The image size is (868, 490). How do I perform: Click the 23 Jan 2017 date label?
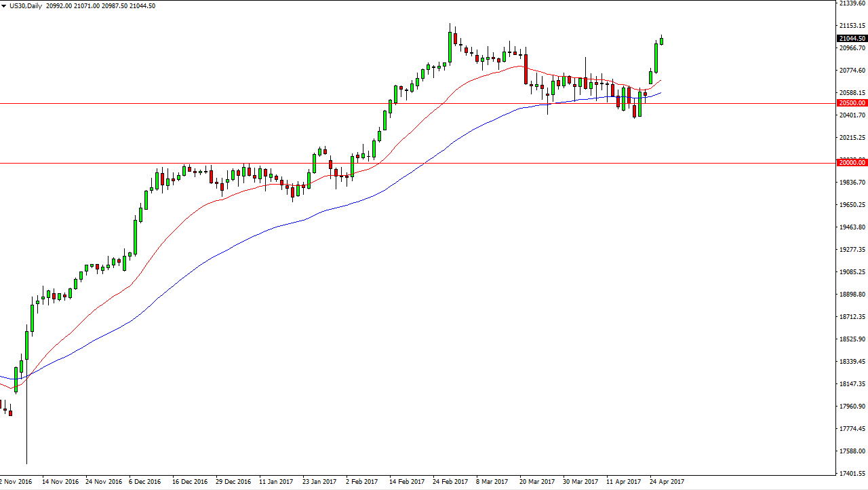(319, 482)
